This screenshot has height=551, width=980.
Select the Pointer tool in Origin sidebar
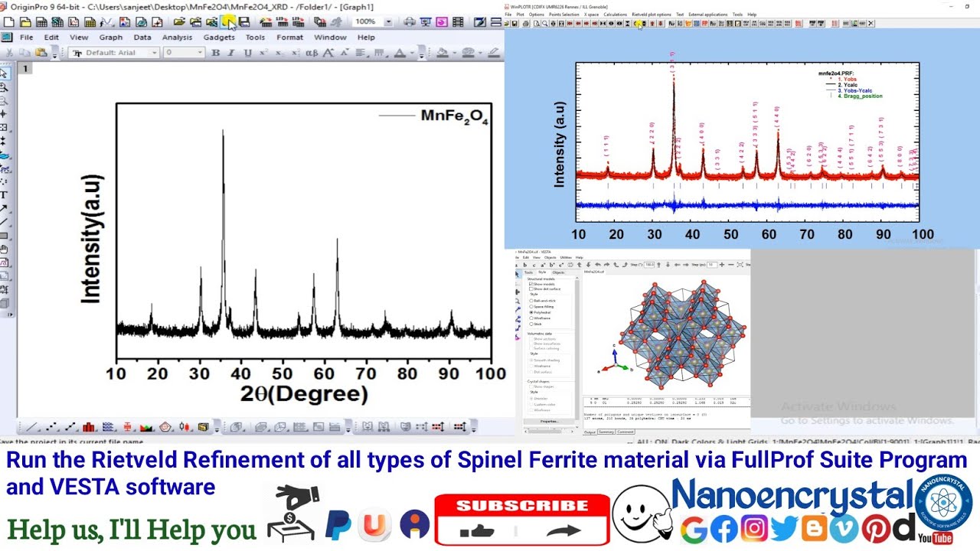(x=5, y=73)
